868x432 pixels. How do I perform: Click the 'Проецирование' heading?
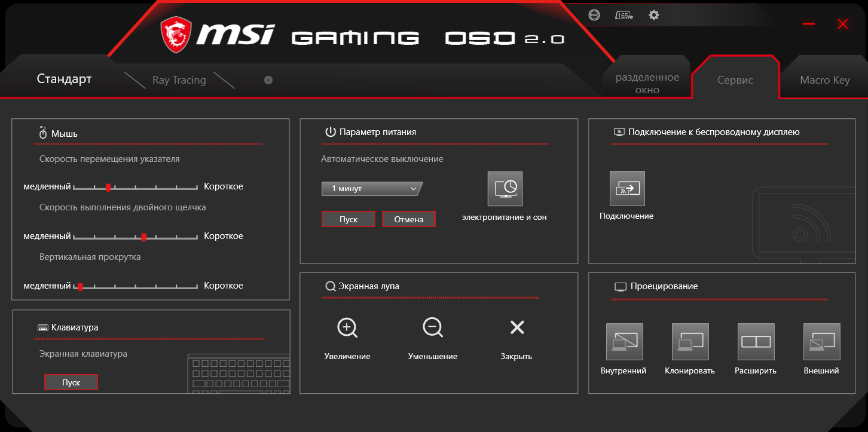point(664,286)
